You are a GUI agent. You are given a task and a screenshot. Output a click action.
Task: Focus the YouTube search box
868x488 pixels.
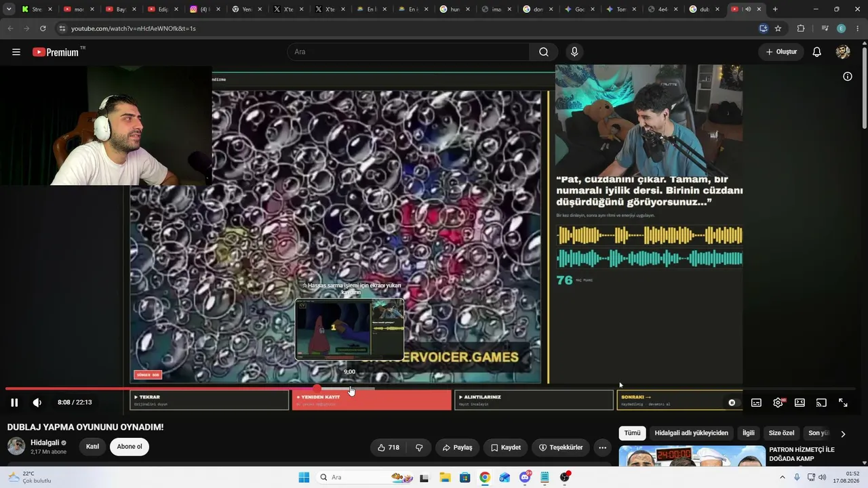pyautogui.click(x=408, y=52)
